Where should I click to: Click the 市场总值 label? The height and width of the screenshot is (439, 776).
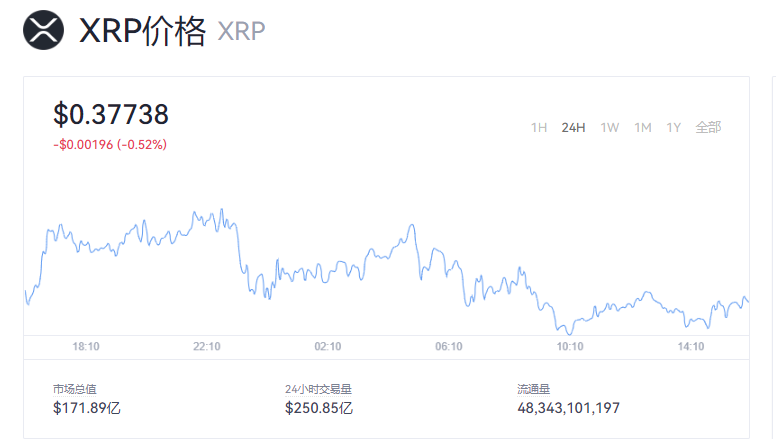click(75, 390)
